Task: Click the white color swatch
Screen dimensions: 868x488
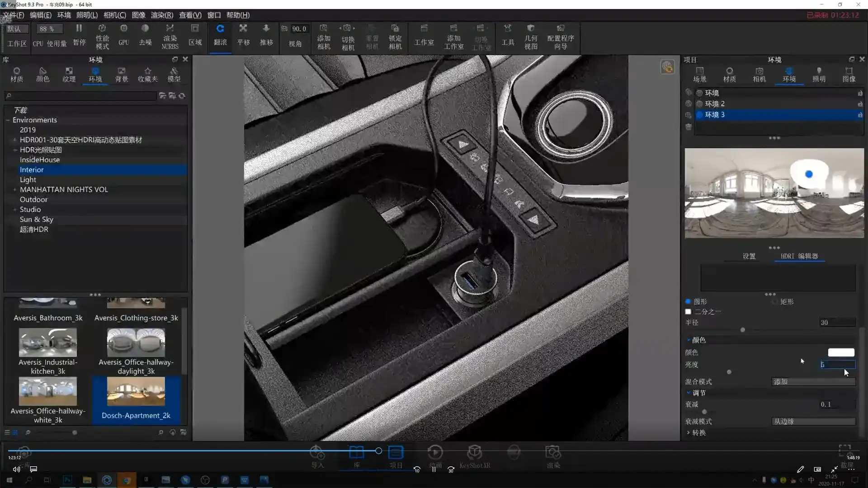Action: [841, 352]
